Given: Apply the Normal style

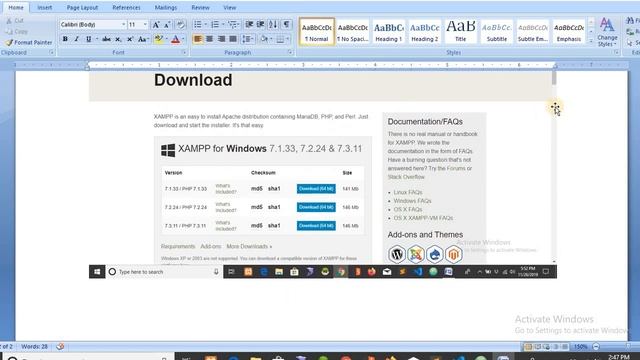Looking at the screenshot, I should 317,31.
